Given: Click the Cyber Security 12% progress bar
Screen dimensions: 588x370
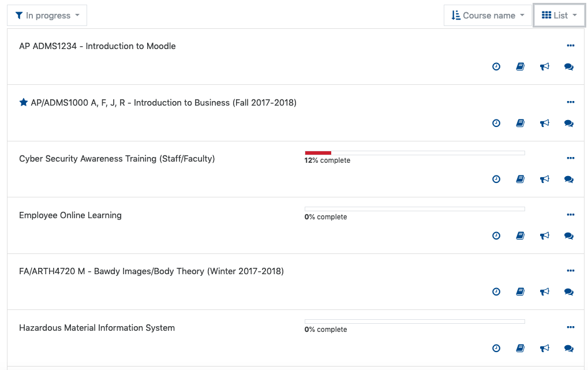Looking at the screenshot, I should (x=415, y=153).
